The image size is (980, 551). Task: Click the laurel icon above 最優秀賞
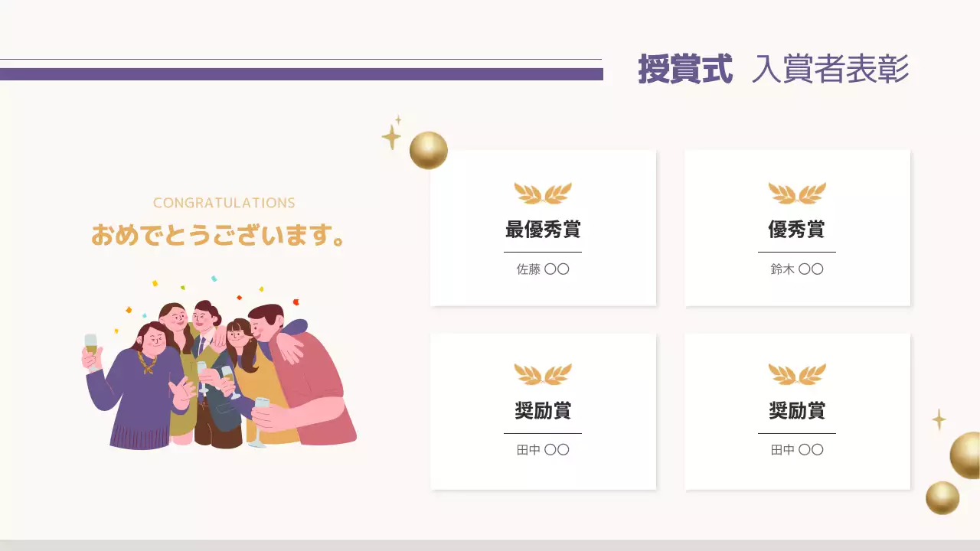pos(543,193)
